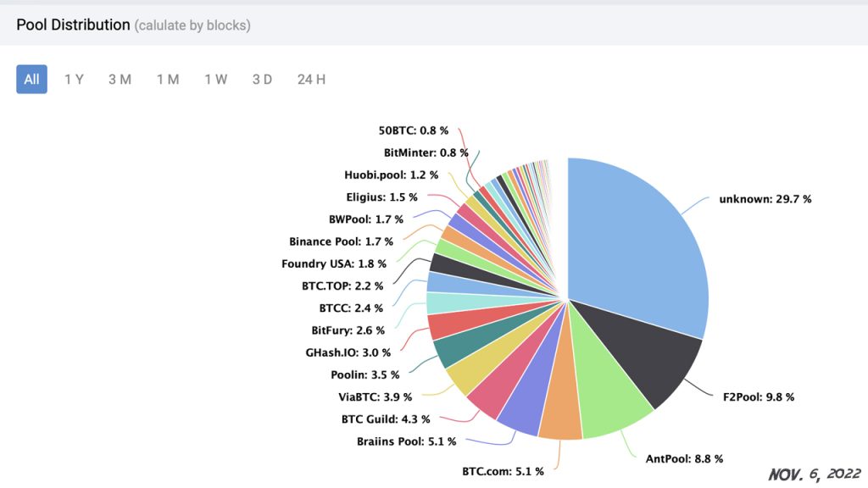Show the 3 D distribution
This screenshot has height=488, width=868.
pyautogui.click(x=261, y=79)
